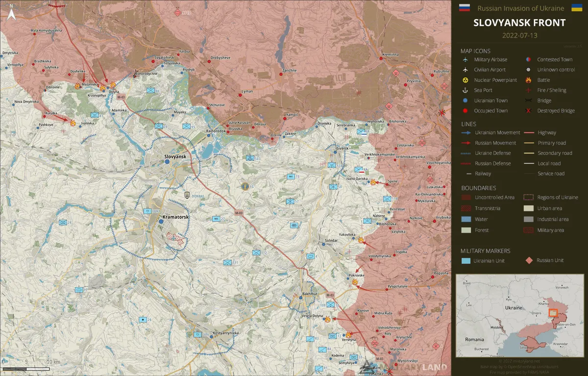
Task: Click the 2022-07-13 date label
Action: pyautogui.click(x=520, y=35)
